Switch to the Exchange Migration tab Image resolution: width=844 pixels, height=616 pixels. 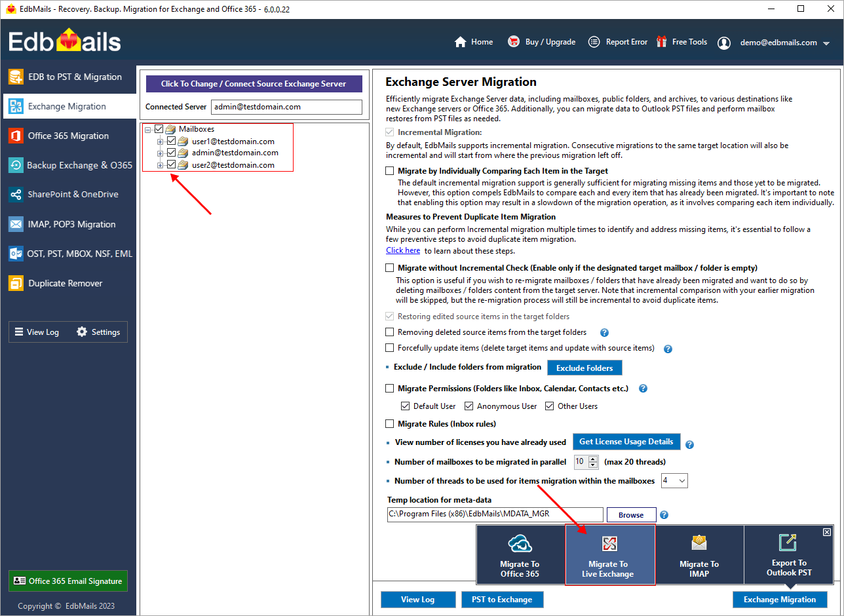pos(67,106)
